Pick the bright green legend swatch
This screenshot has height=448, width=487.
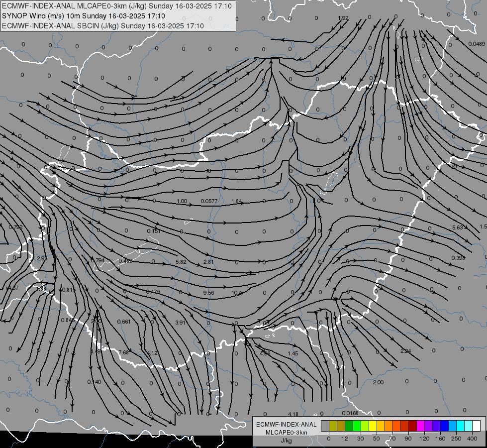[357, 426]
